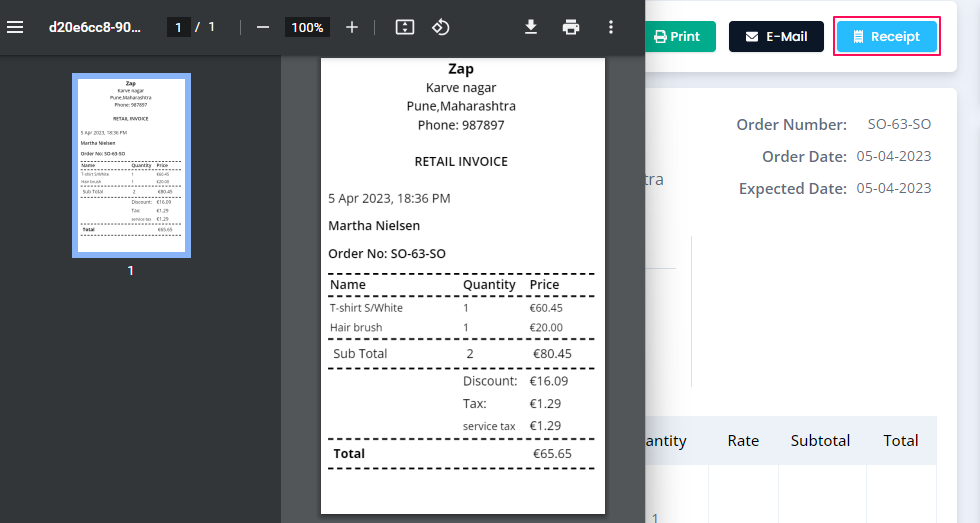980x523 pixels.
Task: Open the PDF sidebar hamburger menu
Action: tap(15, 27)
